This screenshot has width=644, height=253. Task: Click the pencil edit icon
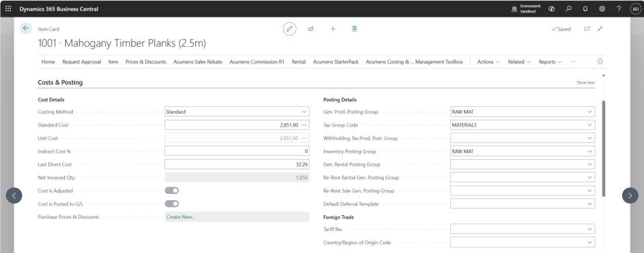pyautogui.click(x=290, y=29)
